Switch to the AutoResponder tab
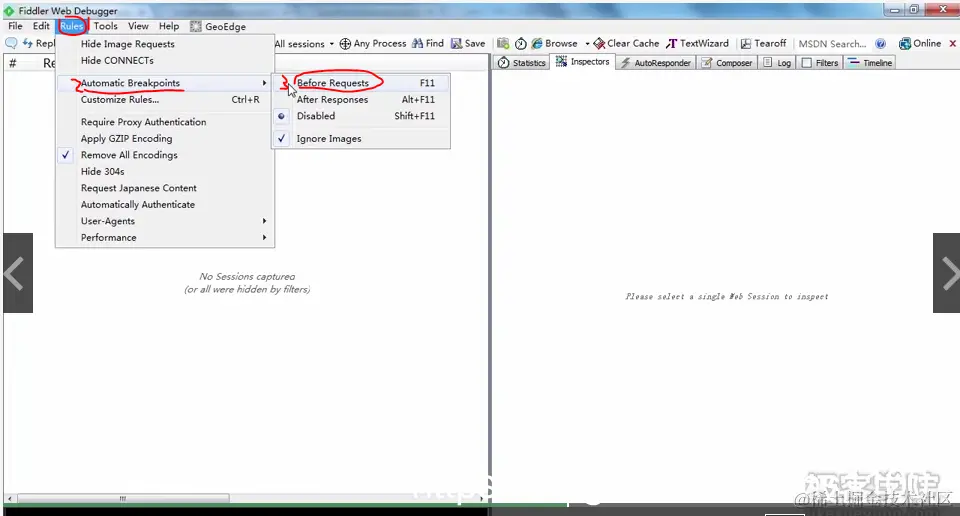Image resolution: width=960 pixels, height=516 pixels. (x=655, y=62)
